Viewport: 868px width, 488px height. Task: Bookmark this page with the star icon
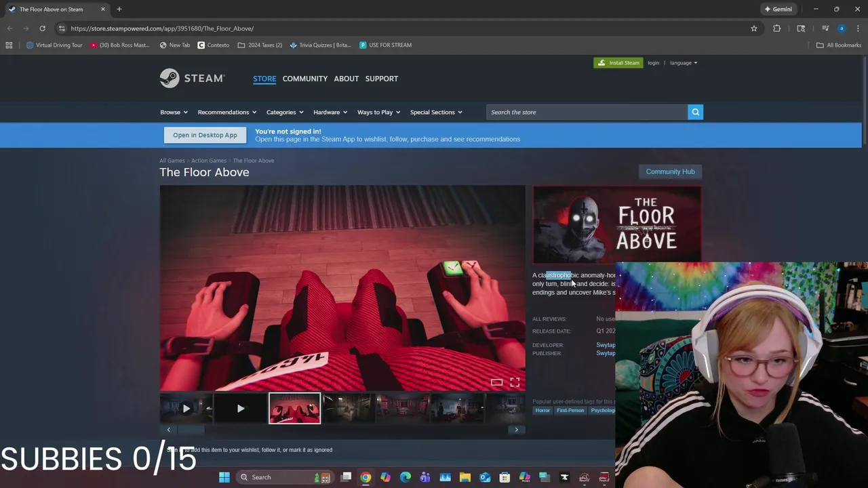753,28
